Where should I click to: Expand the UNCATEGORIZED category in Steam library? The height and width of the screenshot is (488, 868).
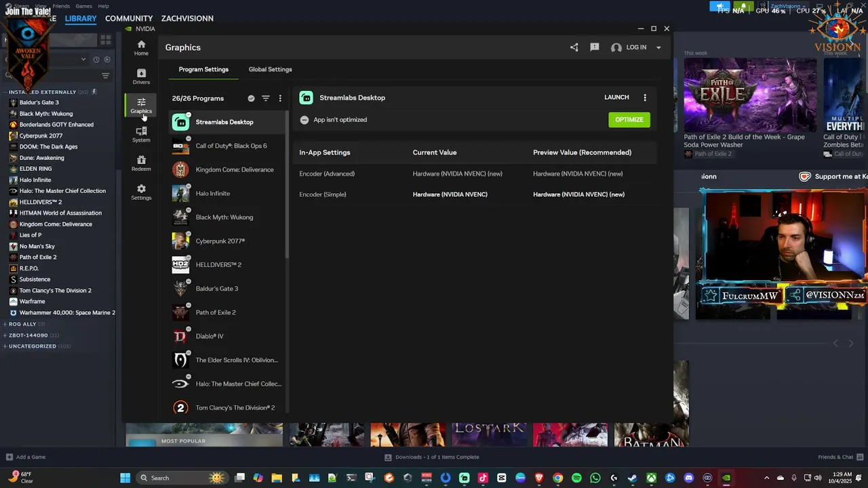point(6,346)
